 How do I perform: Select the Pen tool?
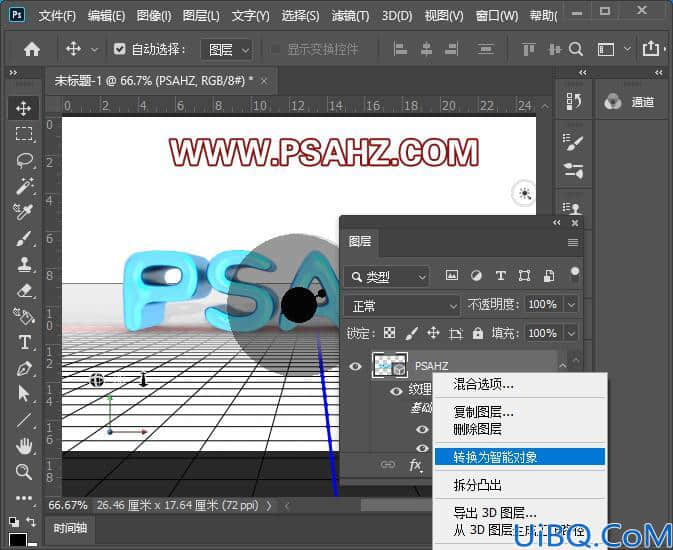[24, 369]
